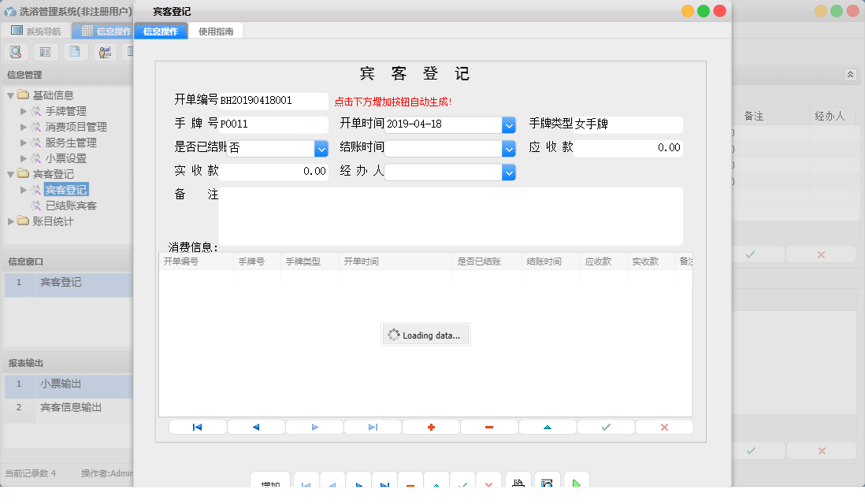This screenshot has height=504, width=865.
Task: Click the operator management icon in the toolbar
Action: (x=104, y=51)
